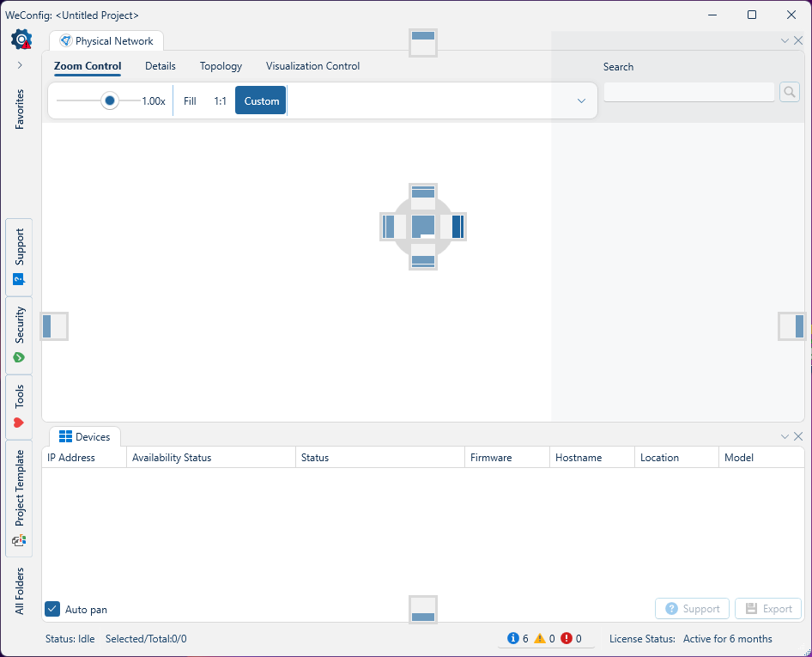Click the Devices tab grid icon
812x657 pixels.
pos(66,437)
